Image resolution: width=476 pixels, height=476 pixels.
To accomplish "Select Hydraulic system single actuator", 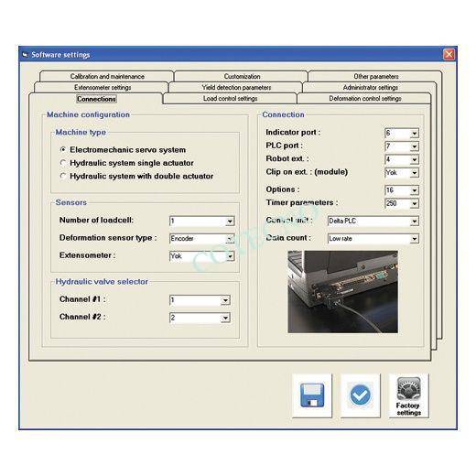I will [x=63, y=163].
